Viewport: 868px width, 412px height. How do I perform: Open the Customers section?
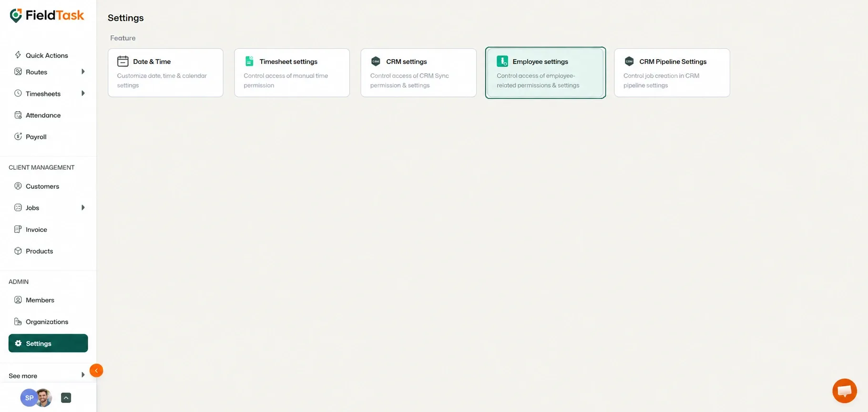42,186
